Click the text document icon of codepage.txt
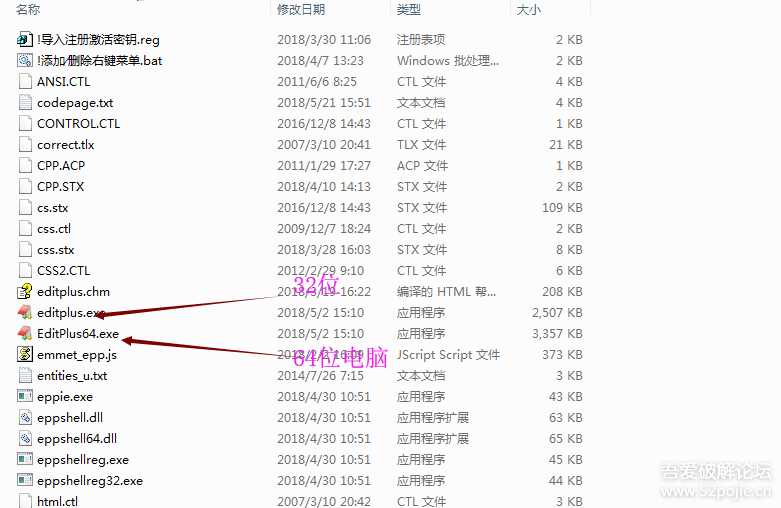 coord(25,102)
